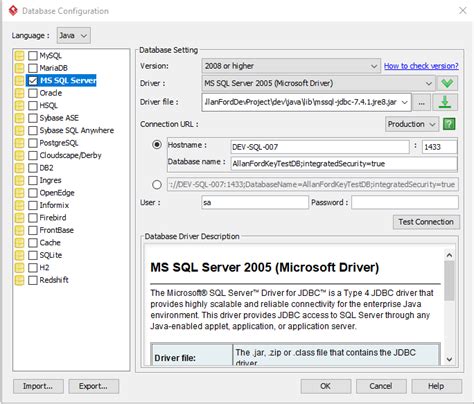
Task: Tick the SQLite checkbox
Action: click(33, 255)
